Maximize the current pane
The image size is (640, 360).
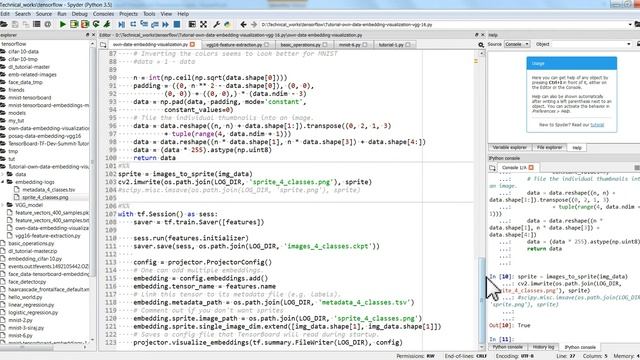pos(192,24)
